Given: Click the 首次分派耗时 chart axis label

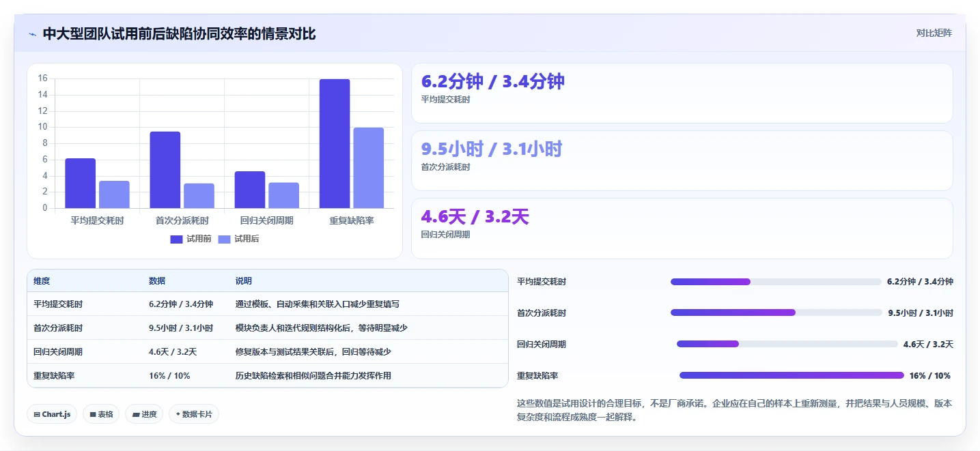Looking at the screenshot, I should [x=182, y=221].
